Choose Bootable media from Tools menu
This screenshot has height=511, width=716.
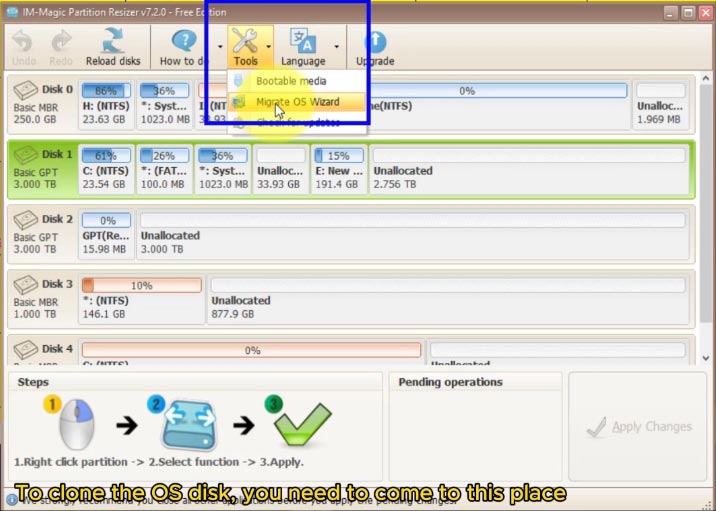click(x=297, y=81)
